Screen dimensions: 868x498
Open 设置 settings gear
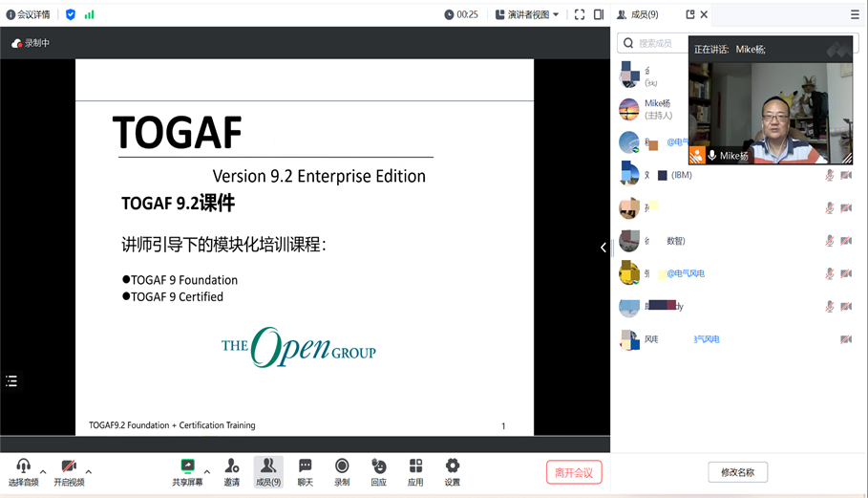coord(453,472)
